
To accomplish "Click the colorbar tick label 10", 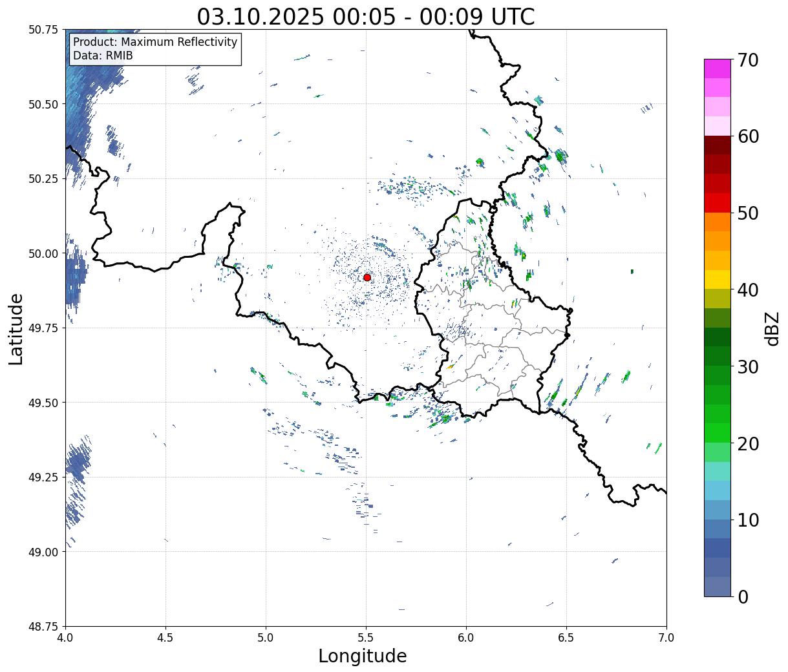I will pos(748,520).
